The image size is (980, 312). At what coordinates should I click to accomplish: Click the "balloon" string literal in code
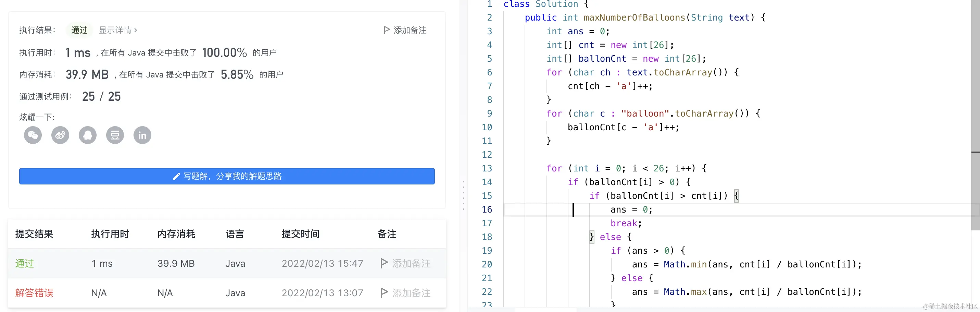[645, 113]
